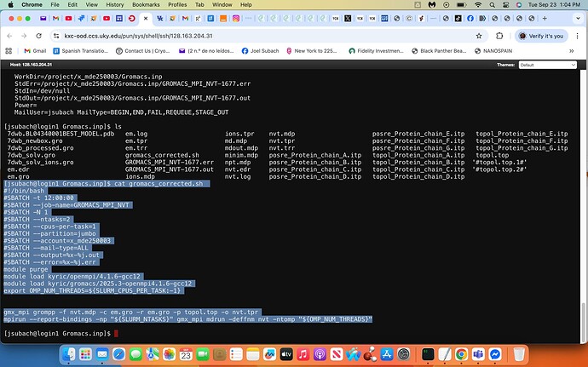Image resolution: width=588 pixels, height=367 pixels.
Task: Click the Wi-Fi status icon
Action: click(478, 5)
